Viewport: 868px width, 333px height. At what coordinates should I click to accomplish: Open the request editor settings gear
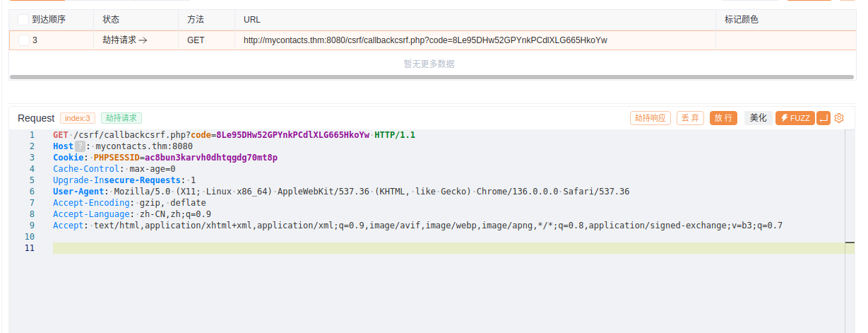tap(839, 118)
